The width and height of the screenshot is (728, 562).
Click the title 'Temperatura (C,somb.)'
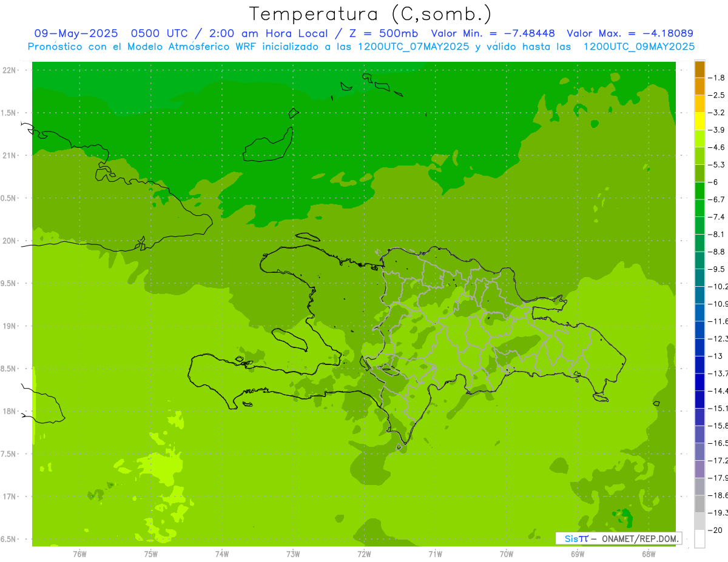(x=371, y=14)
